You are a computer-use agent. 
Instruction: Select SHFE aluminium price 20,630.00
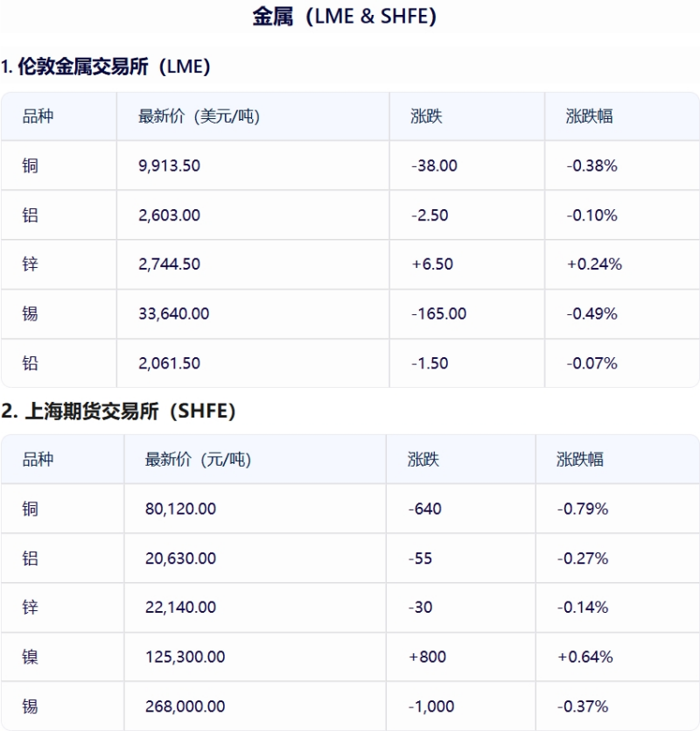[180, 559]
